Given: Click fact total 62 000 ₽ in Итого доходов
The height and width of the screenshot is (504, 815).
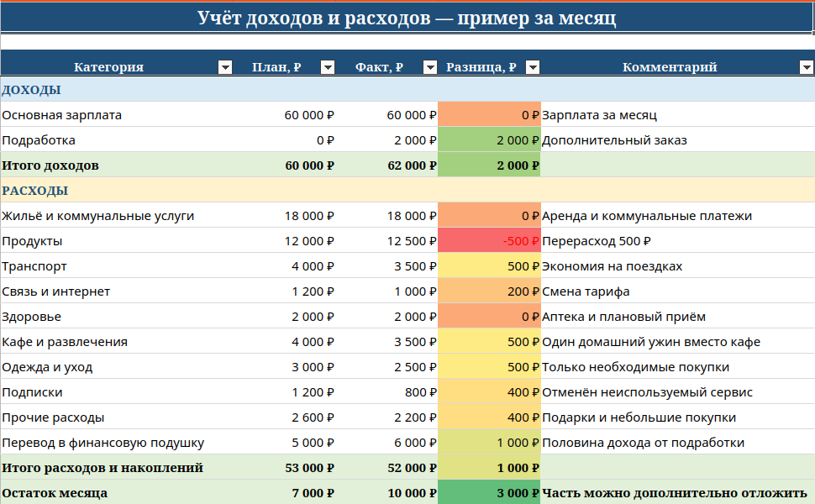Looking at the screenshot, I should pos(386,165).
